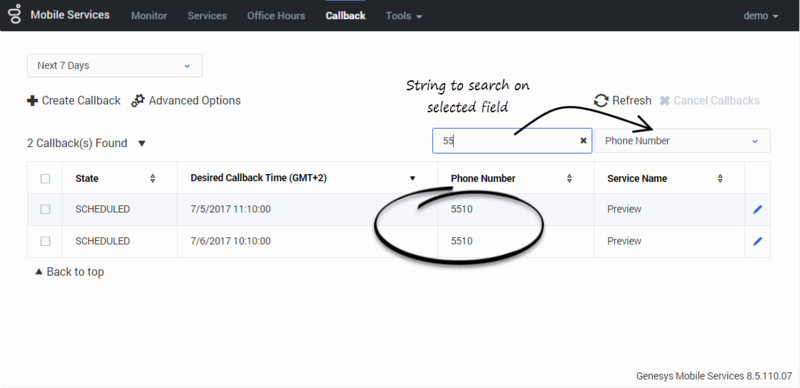
Task: Open the demo user menu
Action: [761, 16]
